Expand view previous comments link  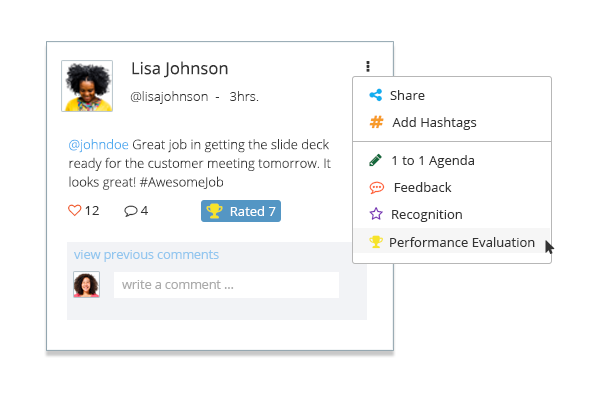point(146,255)
